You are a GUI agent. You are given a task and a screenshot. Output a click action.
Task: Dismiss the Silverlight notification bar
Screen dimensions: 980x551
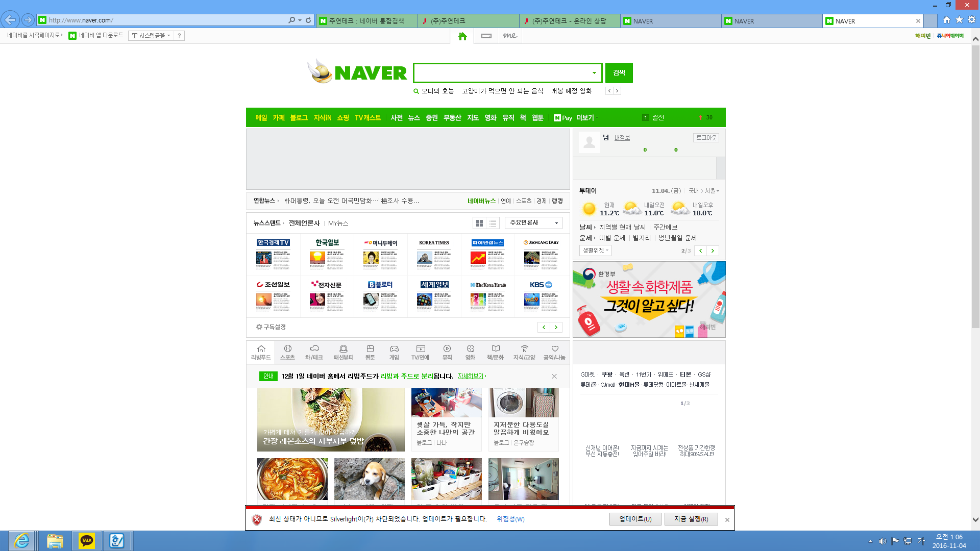coord(727,520)
